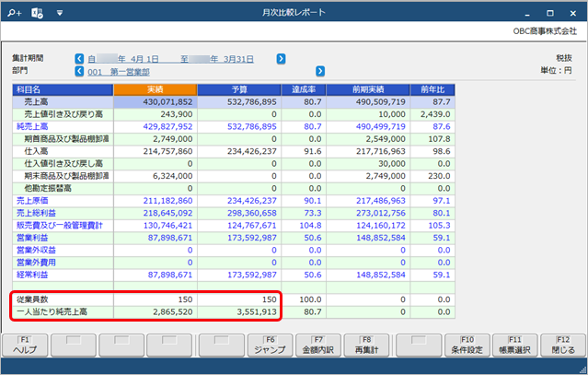The height and width of the screenshot is (375, 588).
Task: Click the 他勘定振替高 row label
Action: (48, 188)
